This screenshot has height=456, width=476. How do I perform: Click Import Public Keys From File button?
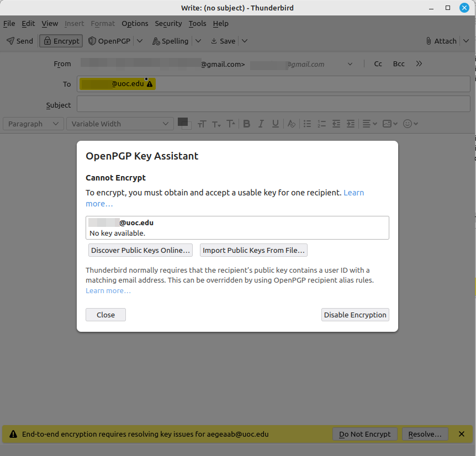pyautogui.click(x=253, y=250)
